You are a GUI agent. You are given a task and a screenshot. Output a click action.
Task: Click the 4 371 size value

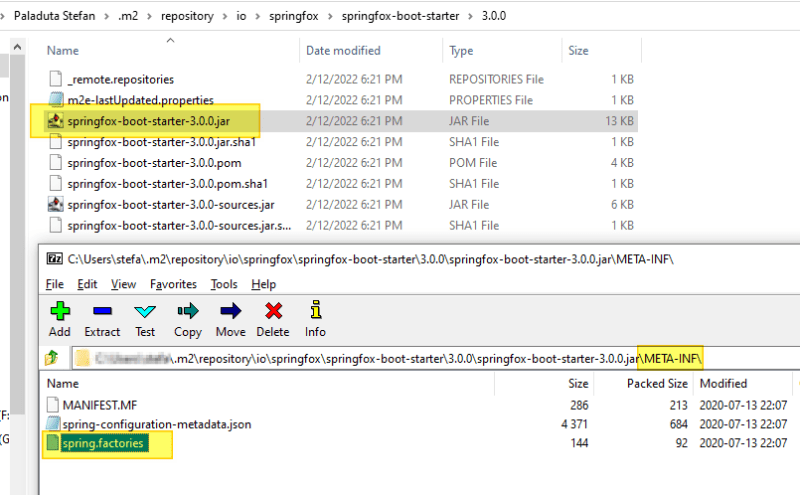click(574, 424)
